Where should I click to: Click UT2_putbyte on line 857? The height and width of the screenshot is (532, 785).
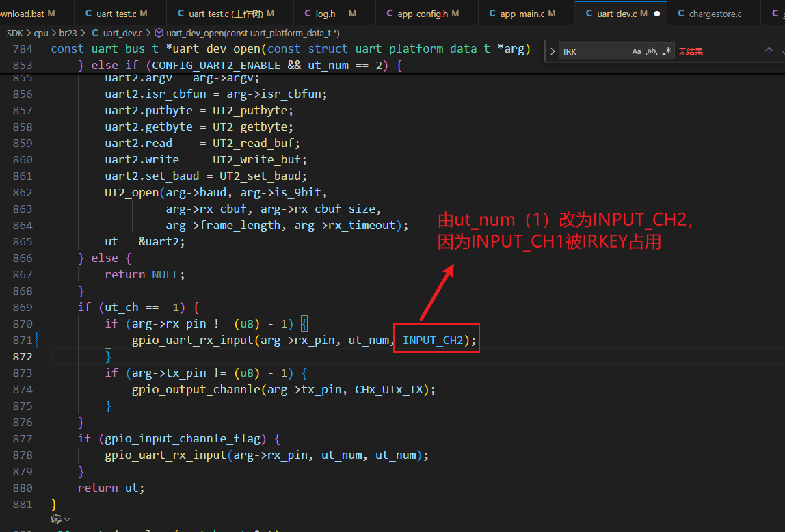250,110
